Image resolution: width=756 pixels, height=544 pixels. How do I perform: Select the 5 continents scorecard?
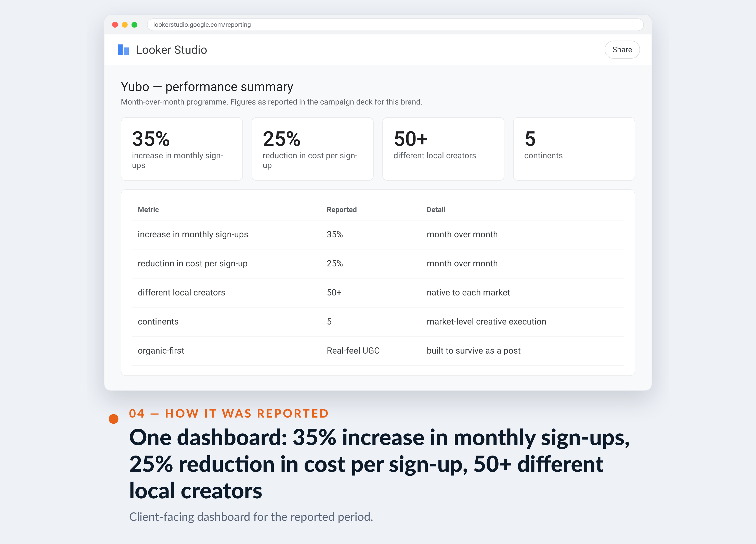pos(574,149)
